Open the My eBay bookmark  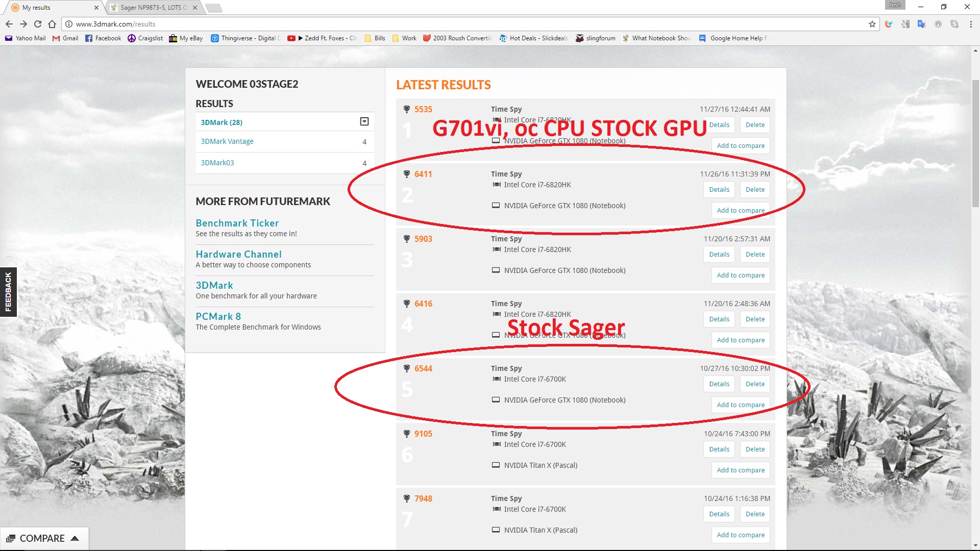click(x=186, y=38)
